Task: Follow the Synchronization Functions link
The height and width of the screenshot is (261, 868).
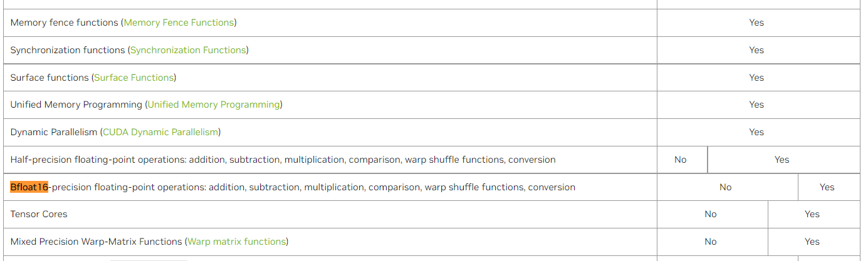Action: pyautogui.click(x=188, y=50)
